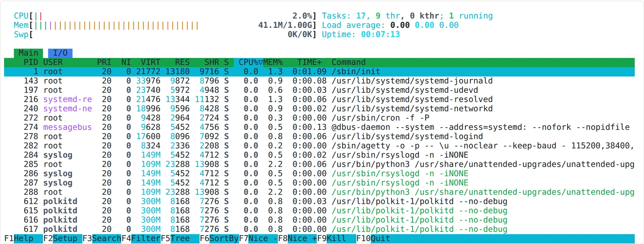
Task: Click the systemd-re user name
Action: [67, 99]
